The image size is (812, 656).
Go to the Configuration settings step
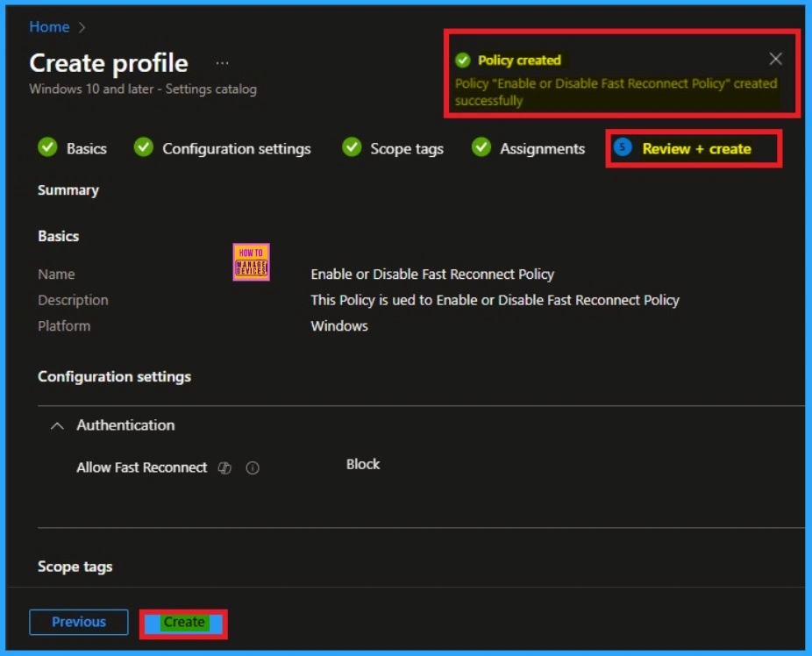pos(237,148)
